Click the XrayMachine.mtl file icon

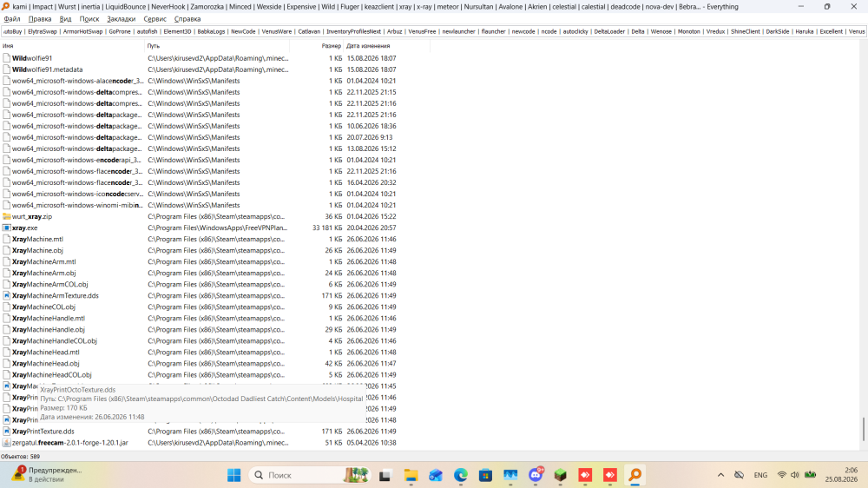[x=7, y=240]
